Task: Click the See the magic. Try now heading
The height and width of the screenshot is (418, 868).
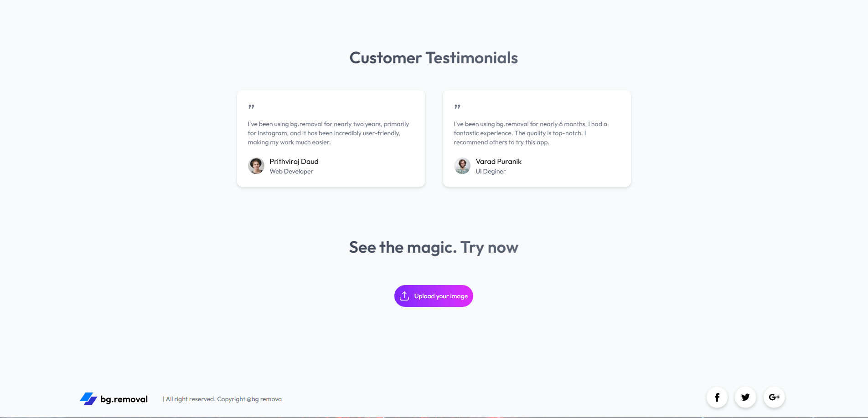Action: pyautogui.click(x=434, y=247)
